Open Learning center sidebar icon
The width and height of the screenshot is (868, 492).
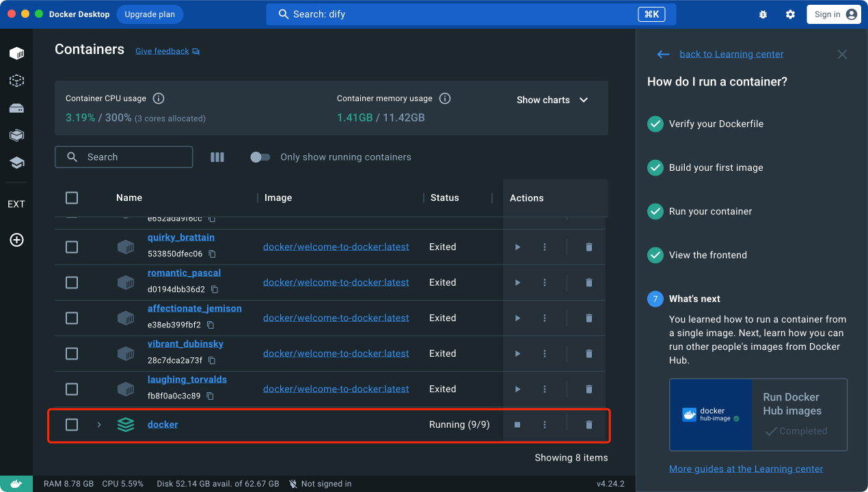coord(16,163)
